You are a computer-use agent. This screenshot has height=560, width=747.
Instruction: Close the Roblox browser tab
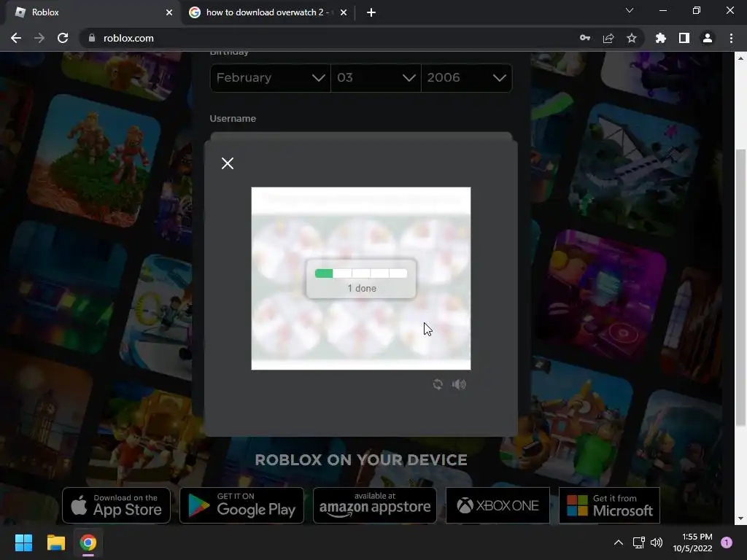tap(169, 12)
